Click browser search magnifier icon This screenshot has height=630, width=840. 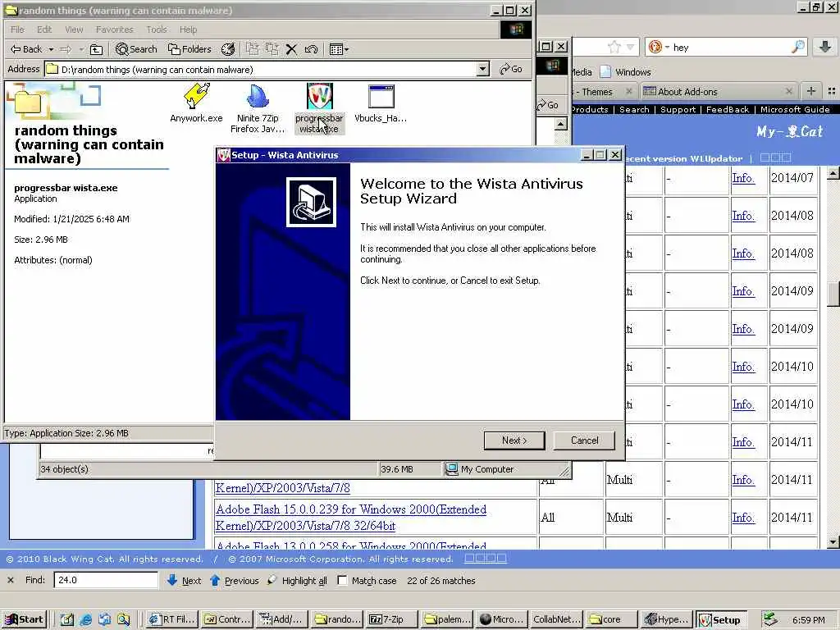798,47
